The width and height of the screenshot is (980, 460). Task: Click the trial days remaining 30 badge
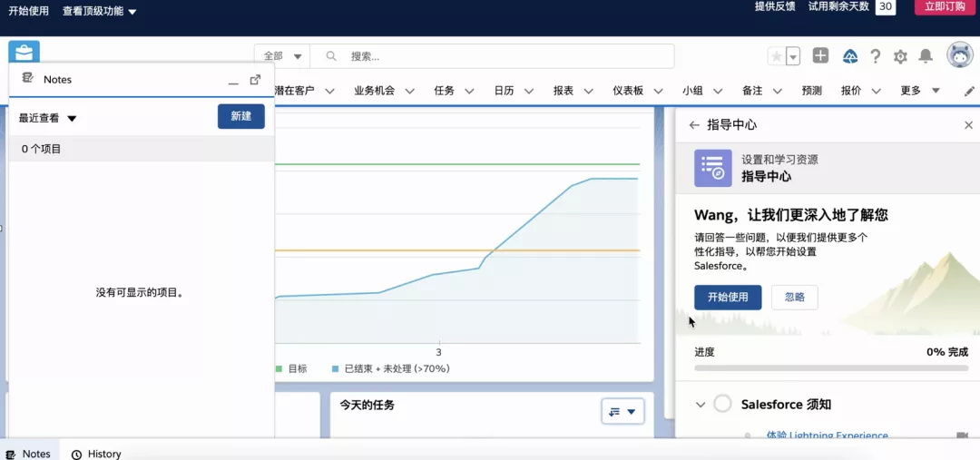click(885, 7)
